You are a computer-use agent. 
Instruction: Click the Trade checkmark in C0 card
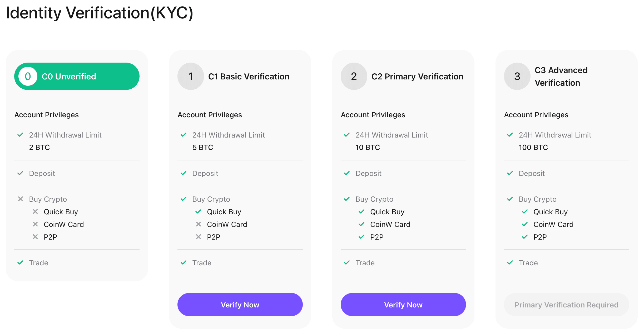(21, 262)
